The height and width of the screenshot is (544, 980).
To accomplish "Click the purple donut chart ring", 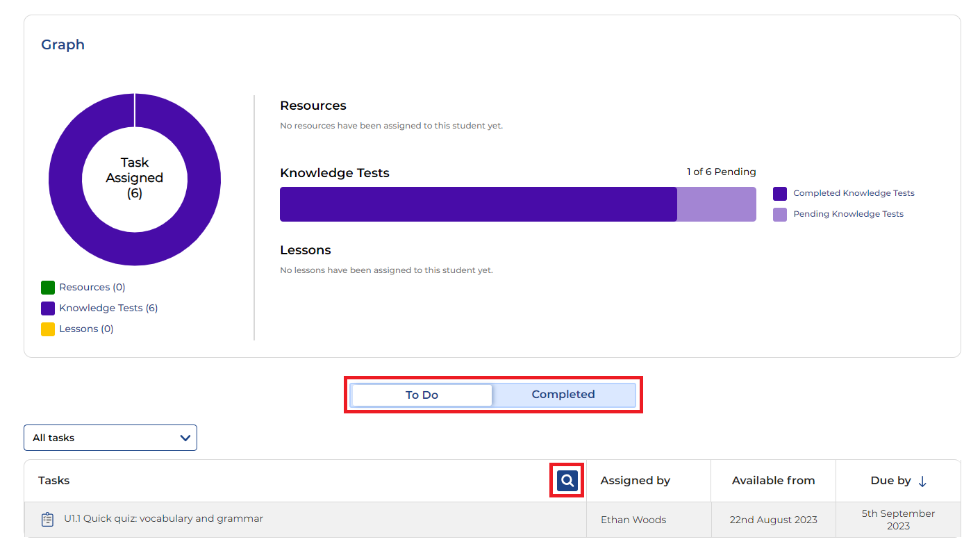I will (66, 179).
